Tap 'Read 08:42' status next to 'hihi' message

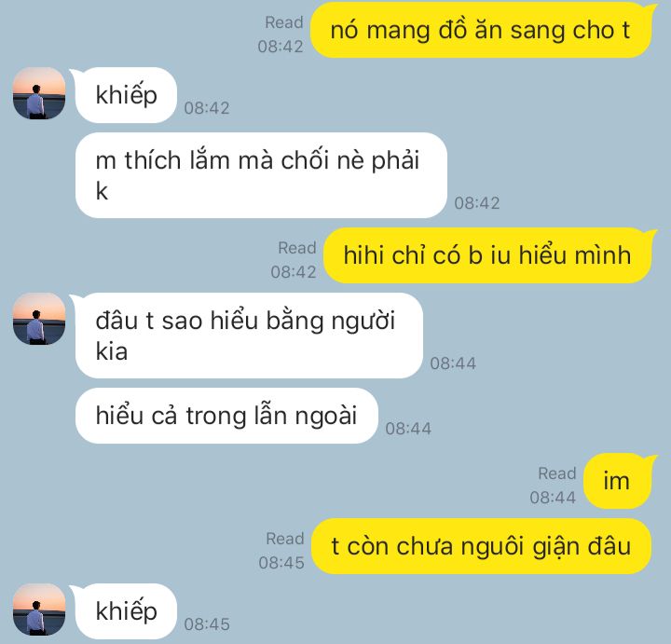(294, 260)
